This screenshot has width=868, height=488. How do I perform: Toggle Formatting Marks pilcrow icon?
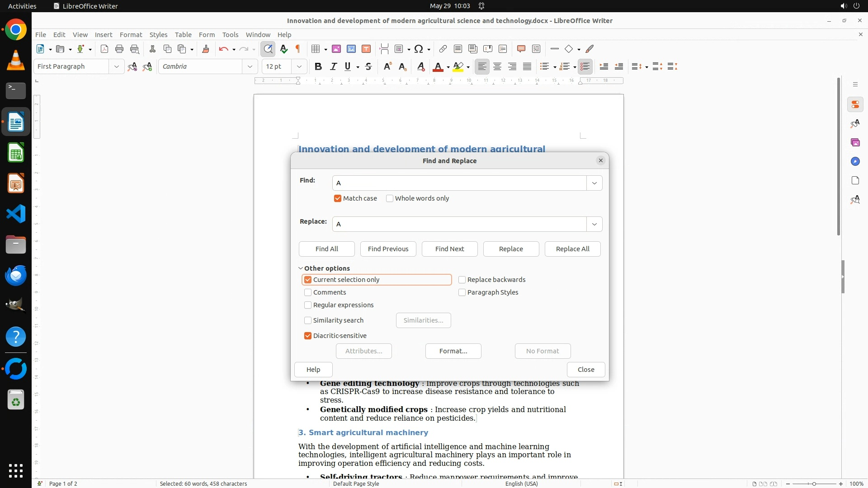coord(298,49)
